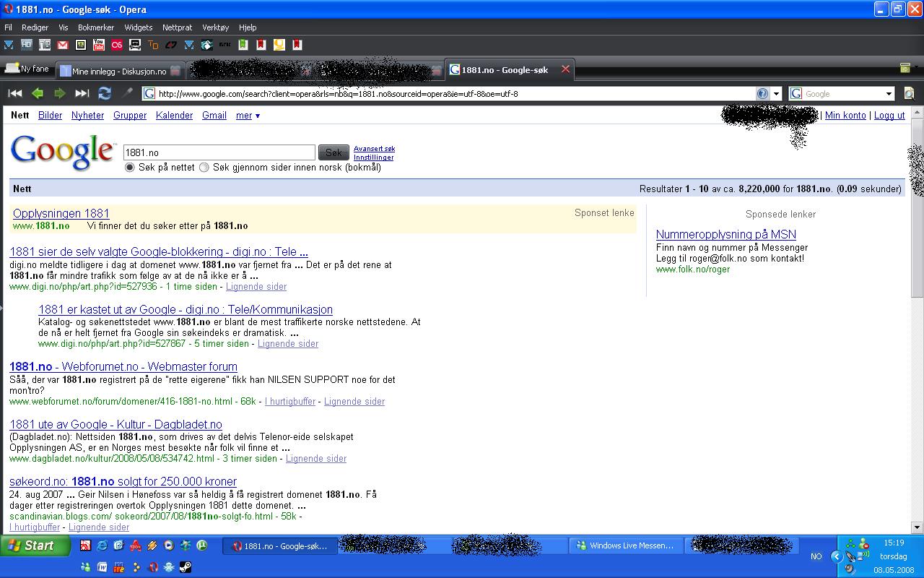Click the Windows Start button
Viewport: 924px width, 578px height.
[35, 545]
